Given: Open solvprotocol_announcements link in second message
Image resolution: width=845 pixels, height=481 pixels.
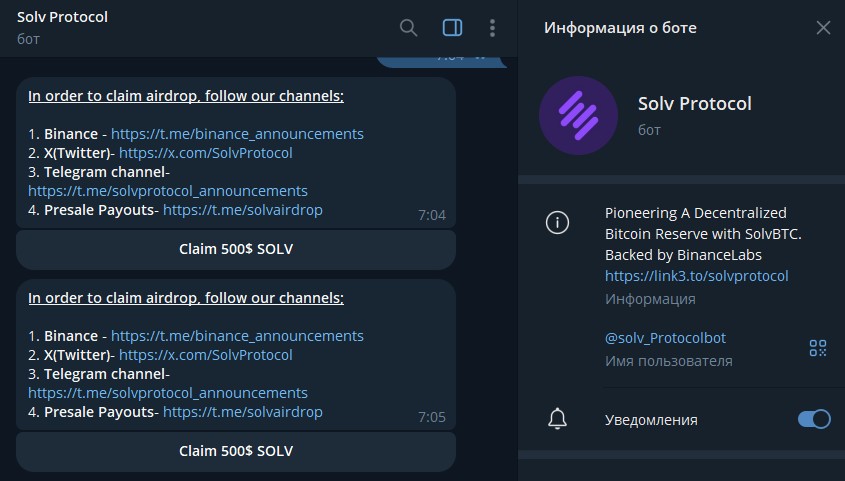Looking at the screenshot, I should point(168,393).
